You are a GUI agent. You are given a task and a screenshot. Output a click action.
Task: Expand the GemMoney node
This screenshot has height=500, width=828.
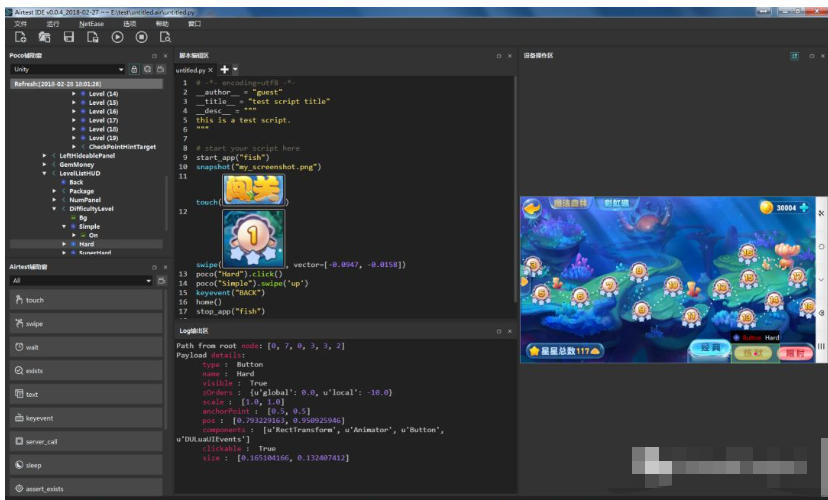click(x=44, y=165)
